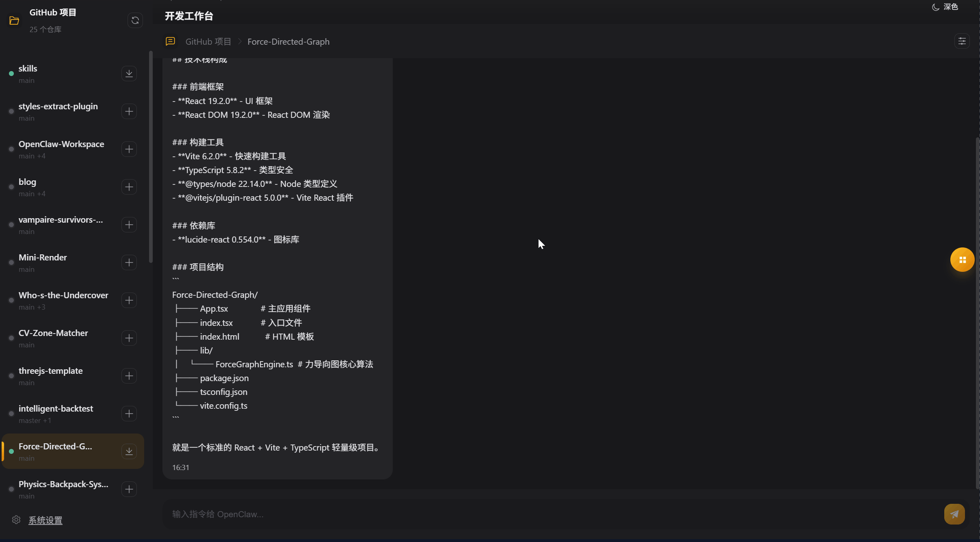980x542 pixels.
Task: Select the blog repository
Action: pos(73,187)
